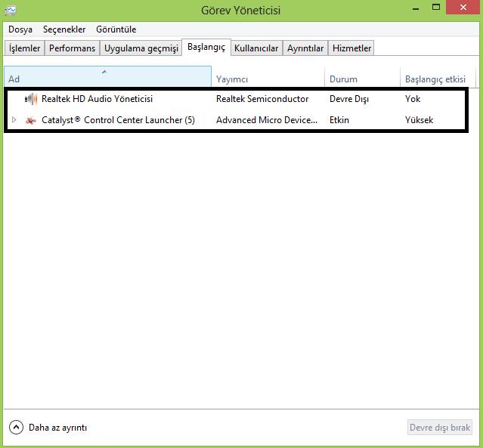Click the Daha az ayrıntı circle arrow icon

16,428
